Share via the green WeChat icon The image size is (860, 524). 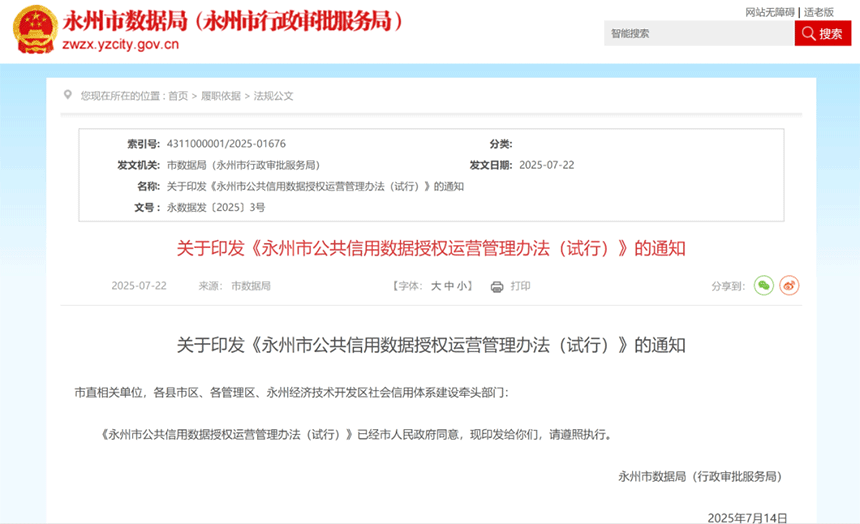[x=763, y=286]
